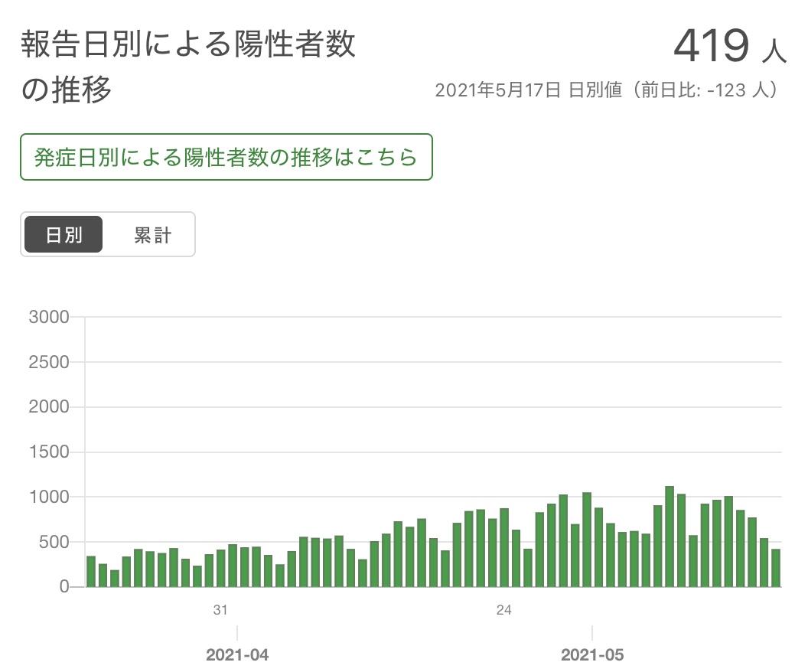
Task: Click the 1000 y-axis label
Action: (49, 497)
